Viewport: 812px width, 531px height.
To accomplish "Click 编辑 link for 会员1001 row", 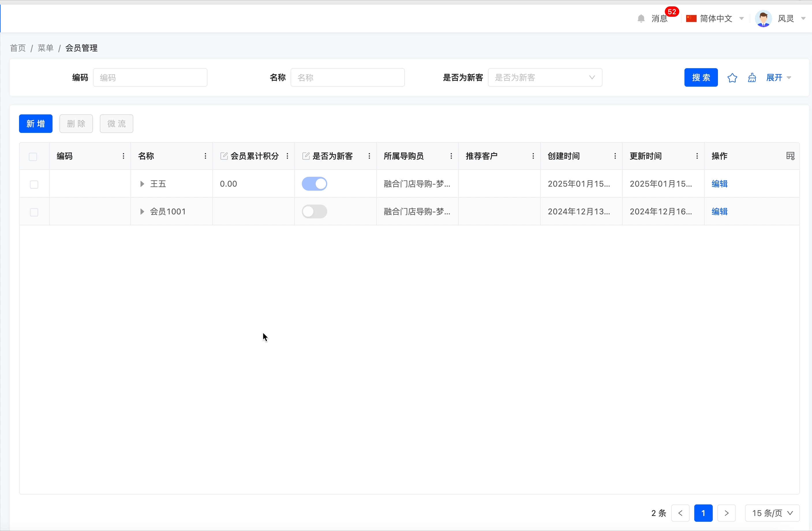I will coord(719,211).
